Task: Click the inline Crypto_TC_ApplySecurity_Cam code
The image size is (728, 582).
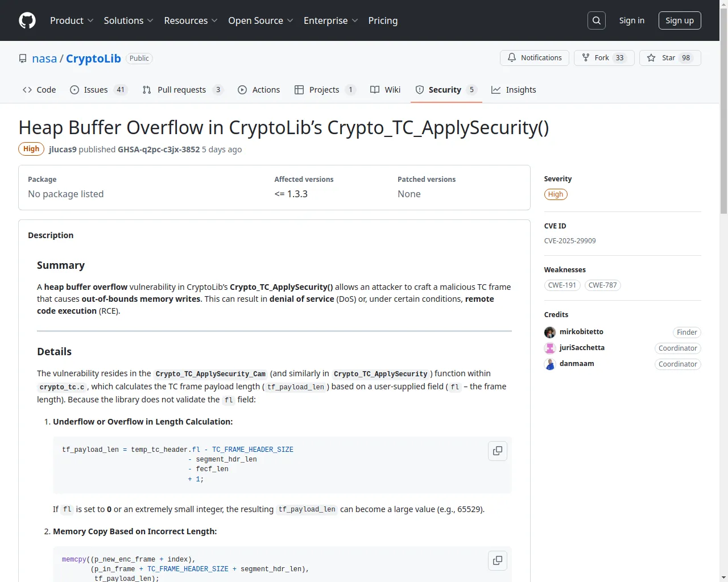Action: [x=210, y=374]
